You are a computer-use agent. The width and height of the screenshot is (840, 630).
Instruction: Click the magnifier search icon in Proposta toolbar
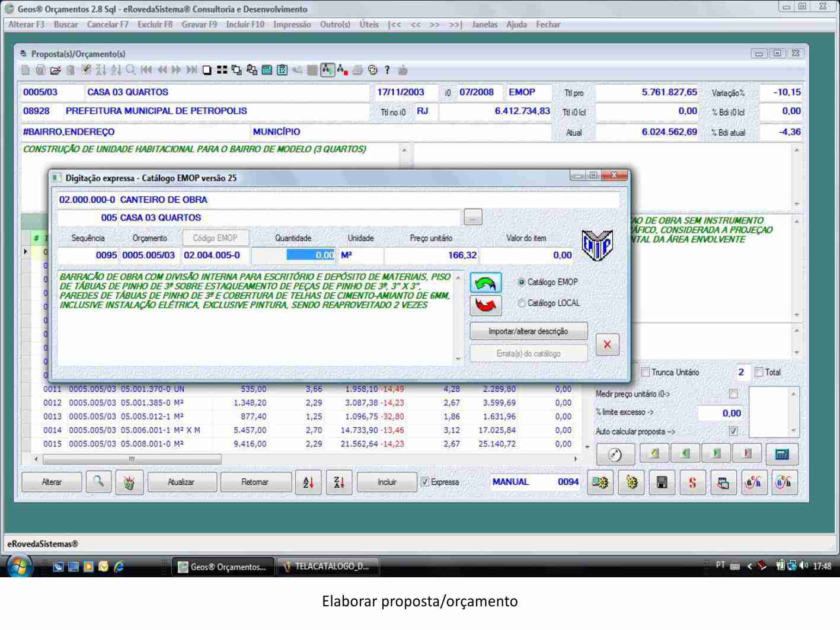pos(130,70)
